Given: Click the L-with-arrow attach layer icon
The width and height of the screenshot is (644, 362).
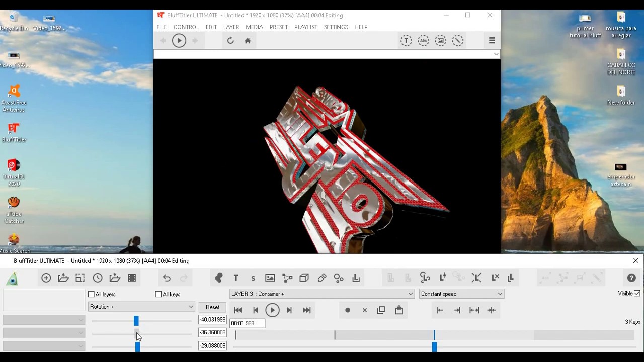Looking at the screenshot, I should 356,278.
